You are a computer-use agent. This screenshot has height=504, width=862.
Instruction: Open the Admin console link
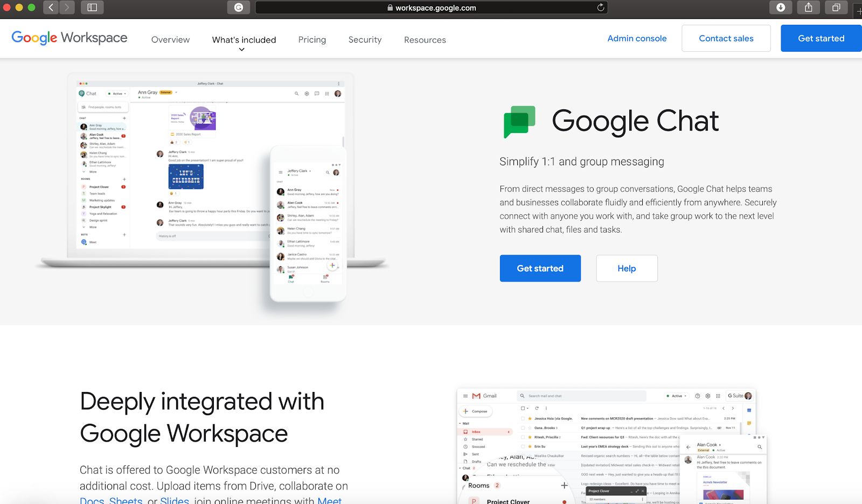pos(637,38)
